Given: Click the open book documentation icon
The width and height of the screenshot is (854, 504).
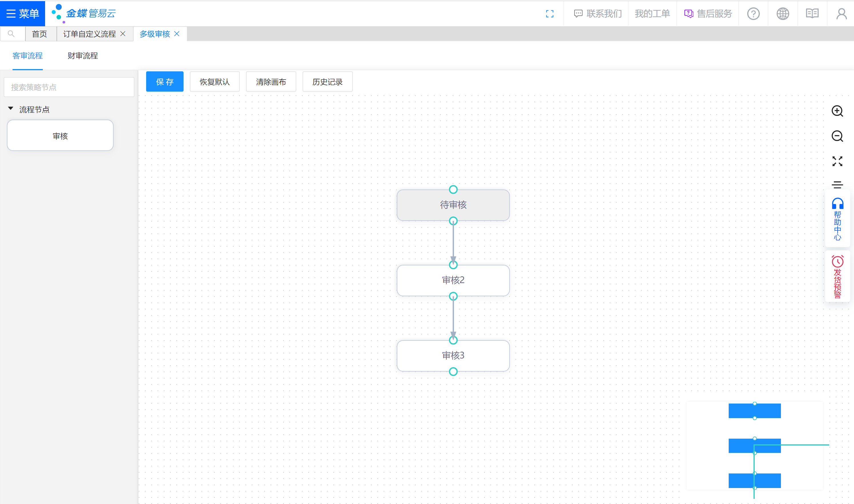Looking at the screenshot, I should tap(812, 14).
